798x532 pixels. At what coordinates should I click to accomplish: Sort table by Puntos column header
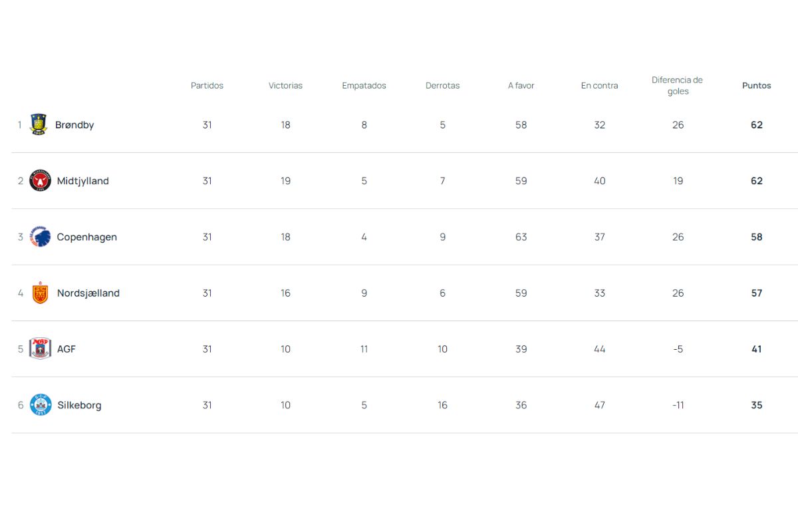point(756,86)
